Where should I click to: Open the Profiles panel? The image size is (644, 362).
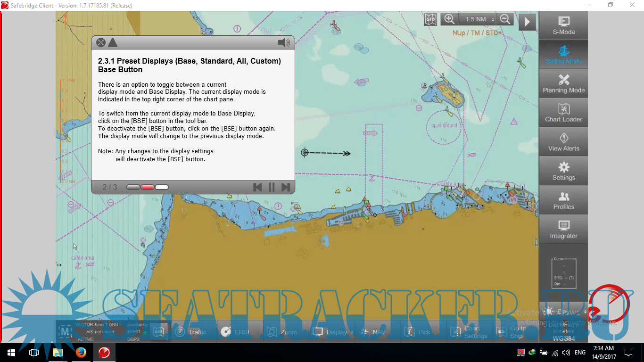563,200
